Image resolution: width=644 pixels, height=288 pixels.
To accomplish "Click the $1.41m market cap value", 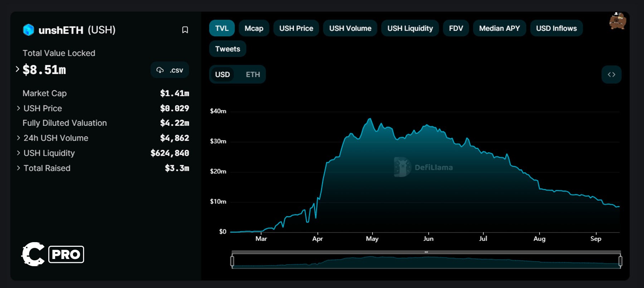I will click(x=175, y=93).
